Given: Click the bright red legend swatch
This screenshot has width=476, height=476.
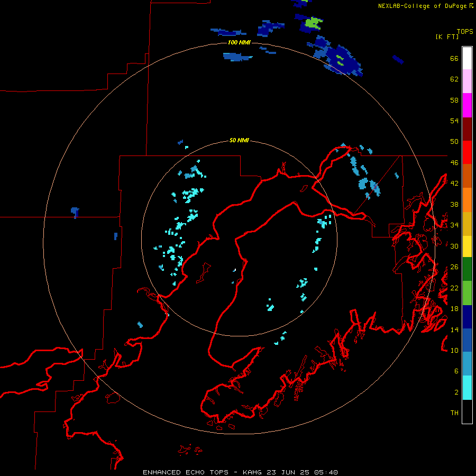Looking at the screenshot, I should point(467,152).
